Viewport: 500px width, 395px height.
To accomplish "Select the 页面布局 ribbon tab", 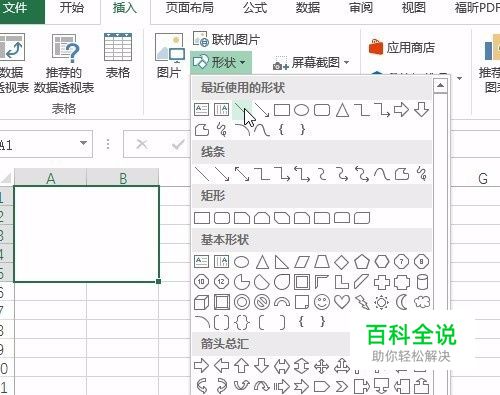I will click(x=190, y=8).
